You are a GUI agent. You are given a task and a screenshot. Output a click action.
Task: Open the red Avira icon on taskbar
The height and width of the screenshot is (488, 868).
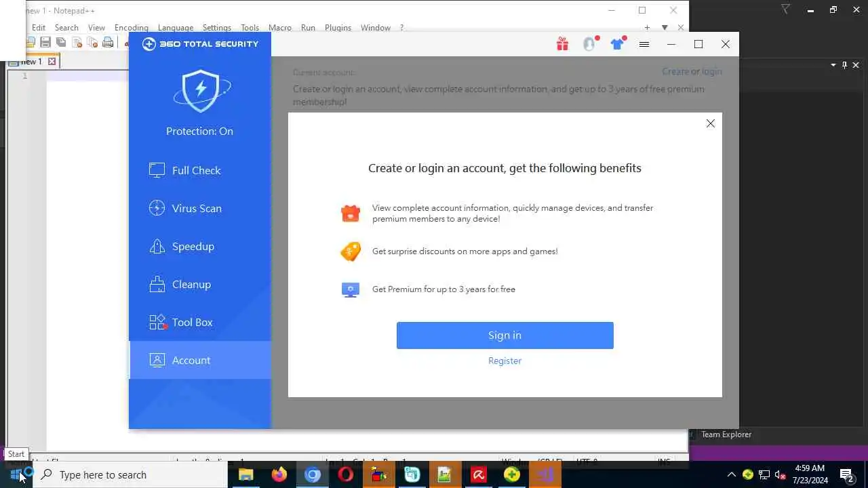(479, 474)
